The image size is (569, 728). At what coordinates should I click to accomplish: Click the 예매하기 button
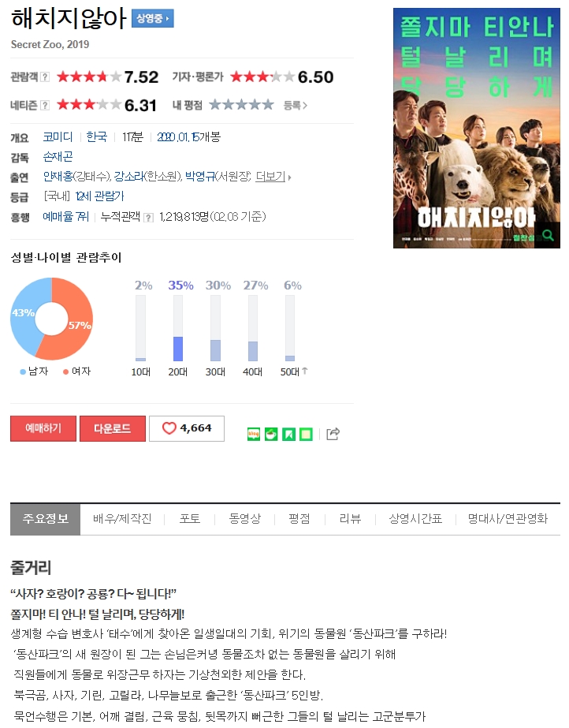[x=43, y=428]
